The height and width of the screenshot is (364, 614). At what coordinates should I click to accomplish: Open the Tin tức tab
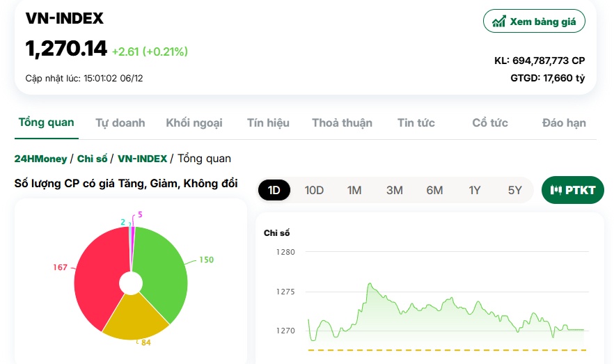coord(416,123)
